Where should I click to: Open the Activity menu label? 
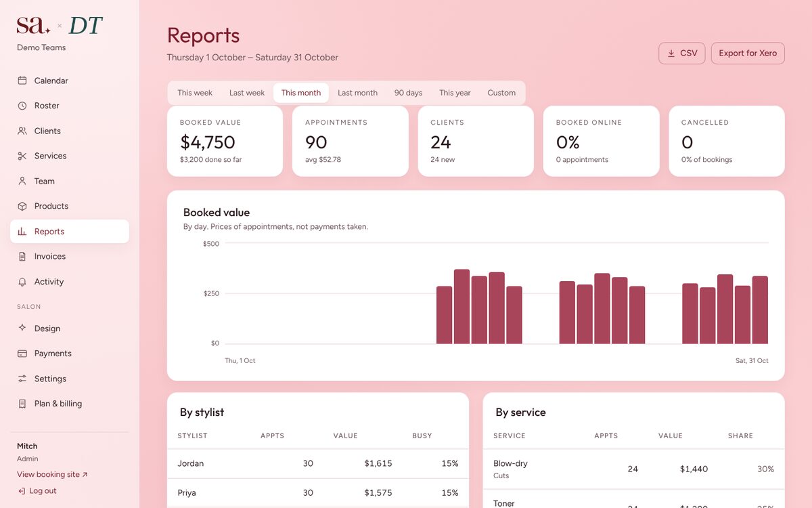tap(49, 282)
